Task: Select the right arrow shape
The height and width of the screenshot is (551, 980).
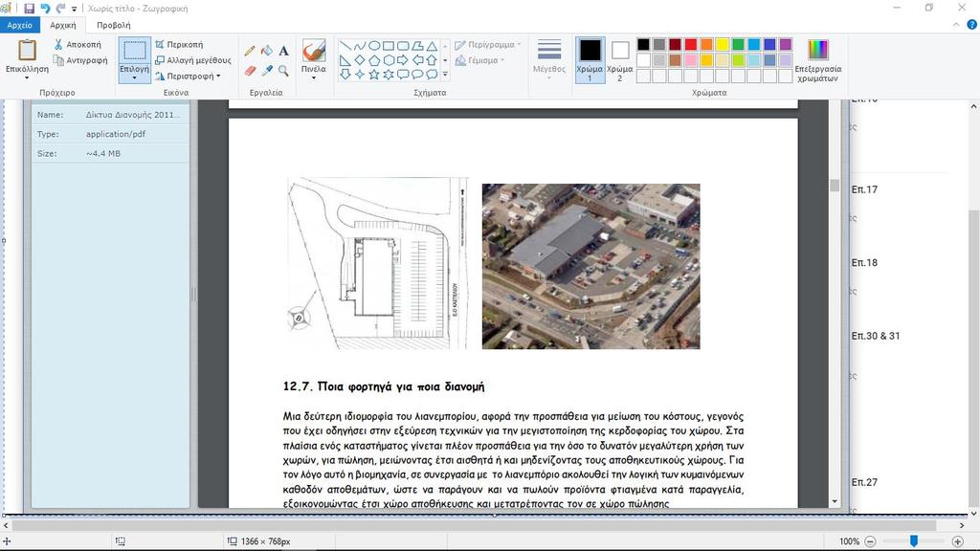Action: coord(403,60)
